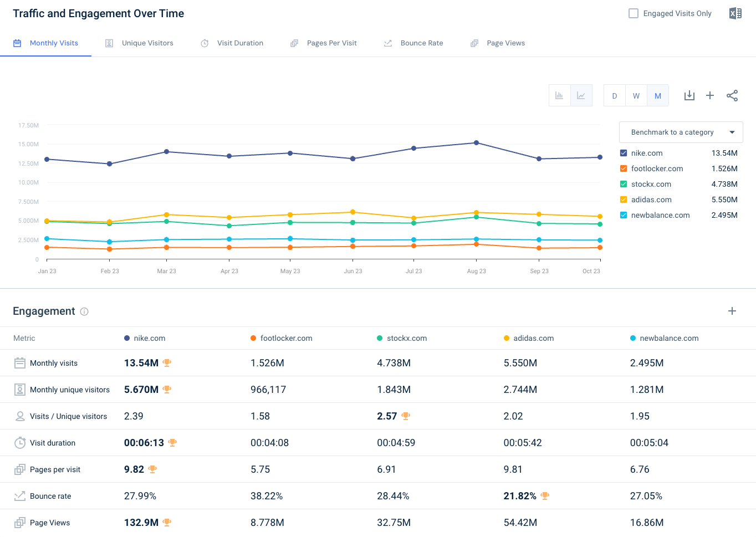Click Visits / Unique visitors person icon
756x537 pixels.
20,416
